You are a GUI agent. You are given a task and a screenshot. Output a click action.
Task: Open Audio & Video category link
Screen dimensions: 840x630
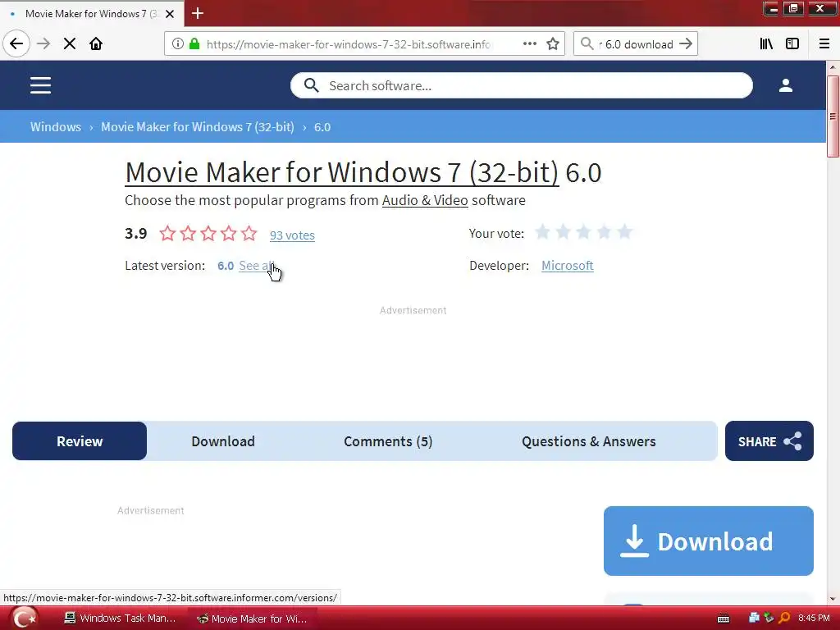(x=425, y=200)
